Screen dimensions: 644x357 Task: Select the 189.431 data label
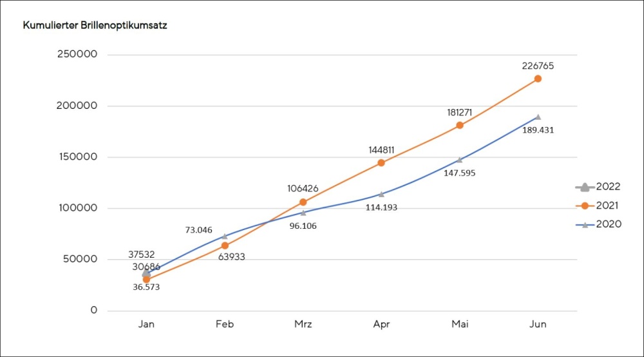point(538,130)
